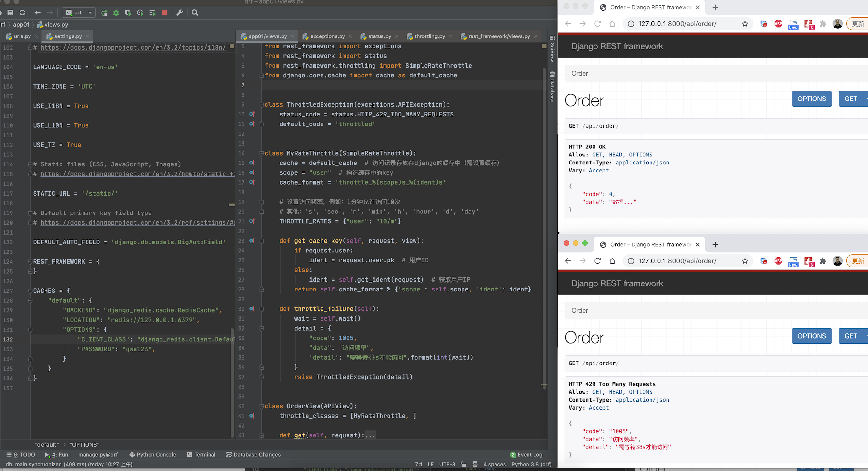The image size is (868, 471).
Task: Collapse the get_cache_key method fold
Action: [x=261, y=241]
